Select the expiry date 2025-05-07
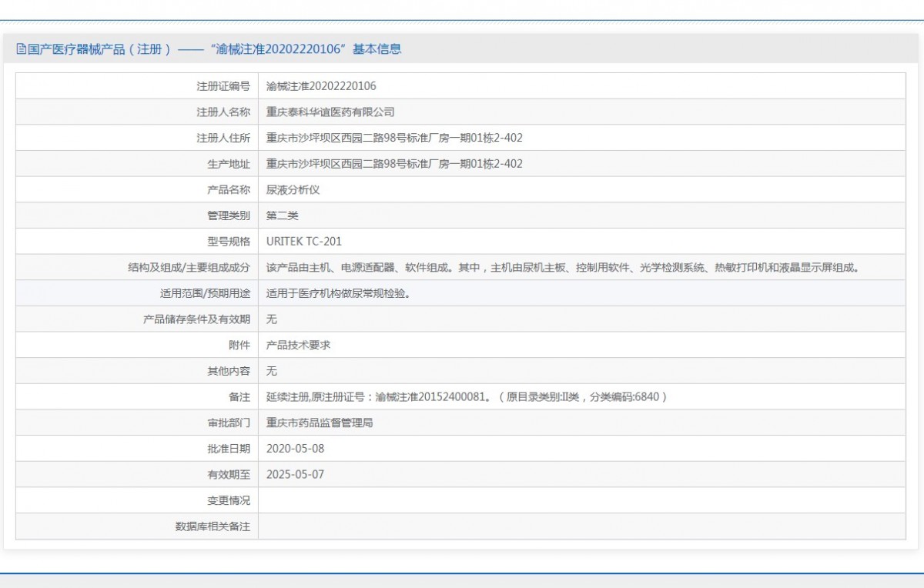Screen dimensions: 924x588 (x=295, y=474)
